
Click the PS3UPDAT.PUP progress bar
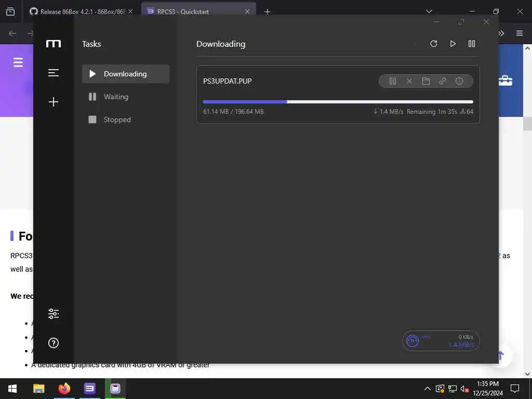click(x=338, y=102)
